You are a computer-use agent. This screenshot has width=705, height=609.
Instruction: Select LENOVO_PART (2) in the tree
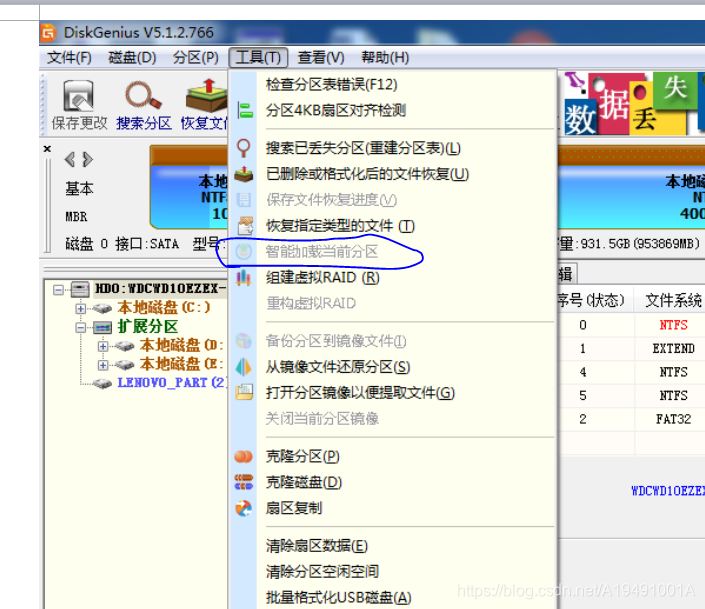point(172,383)
